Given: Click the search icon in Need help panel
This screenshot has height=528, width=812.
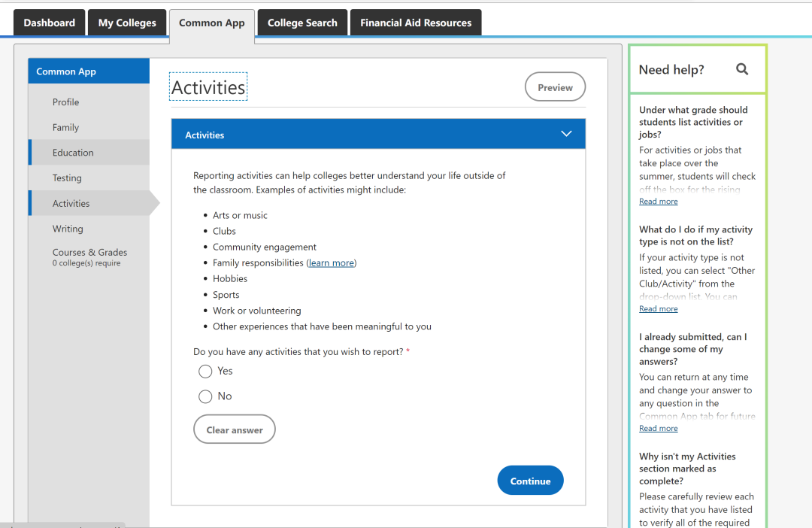Looking at the screenshot, I should (742, 69).
